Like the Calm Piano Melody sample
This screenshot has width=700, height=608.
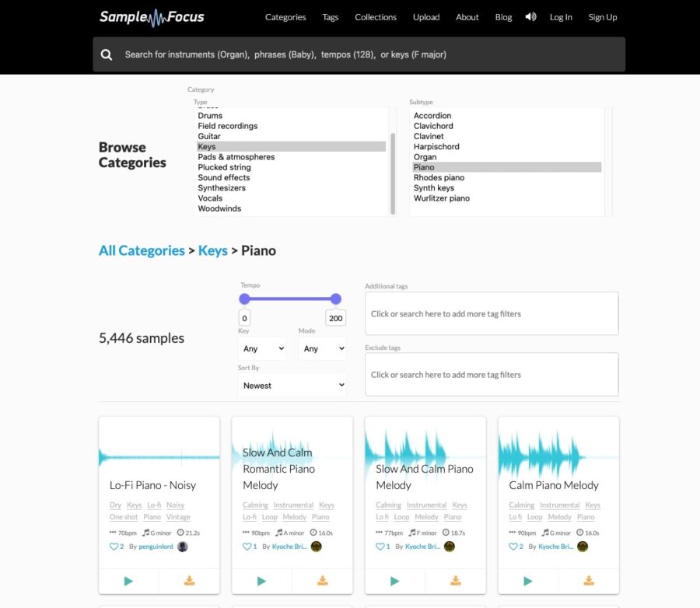click(x=513, y=547)
